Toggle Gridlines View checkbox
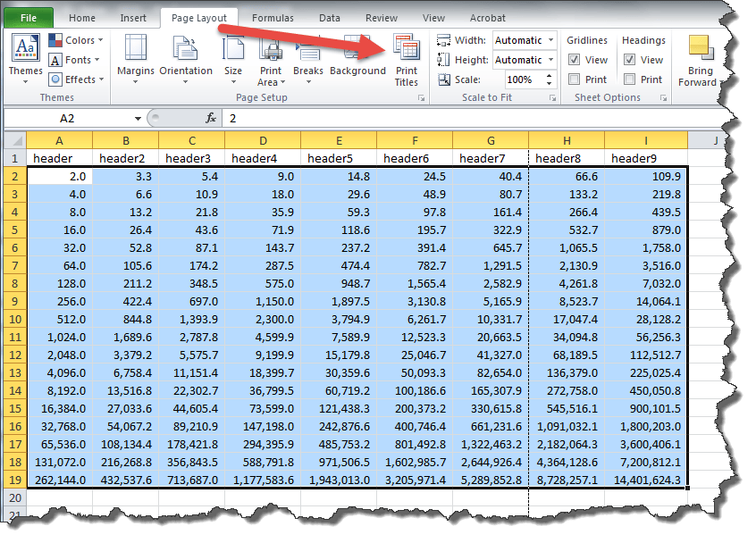The height and width of the screenshot is (543, 756). click(x=574, y=60)
